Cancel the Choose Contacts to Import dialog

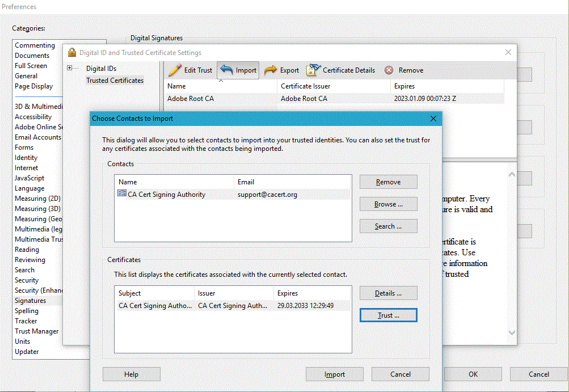click(400, 374)
